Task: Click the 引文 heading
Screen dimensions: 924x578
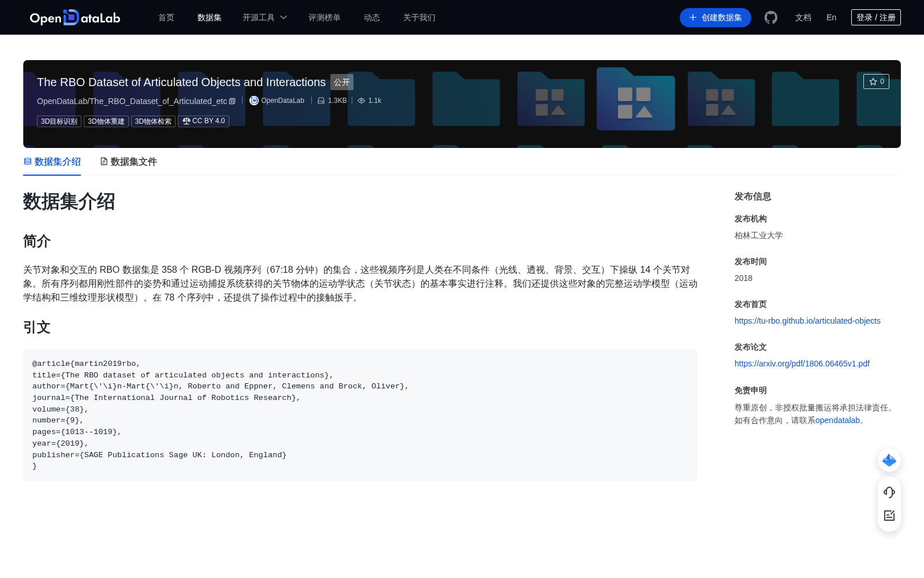Action: click(37, 327)
